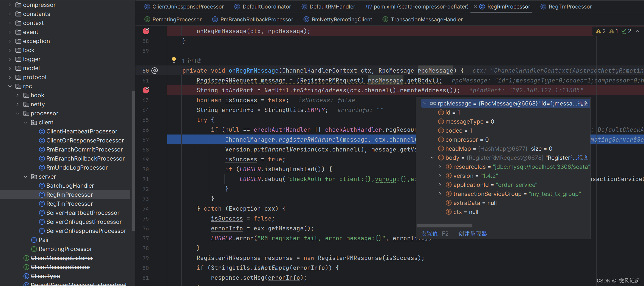The height and width of the screenshot is (286, 644).
Task: Expand the event folder
Action: point(10,32)
